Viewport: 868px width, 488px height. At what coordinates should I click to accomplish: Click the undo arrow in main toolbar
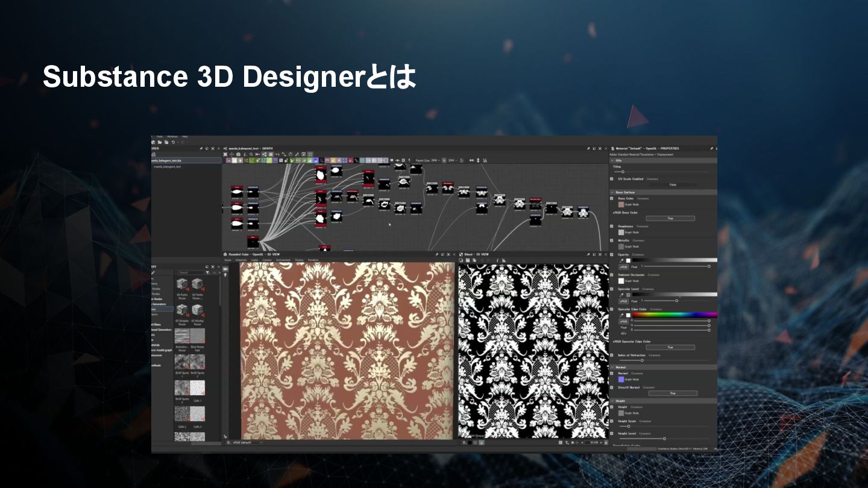[173, 142]
